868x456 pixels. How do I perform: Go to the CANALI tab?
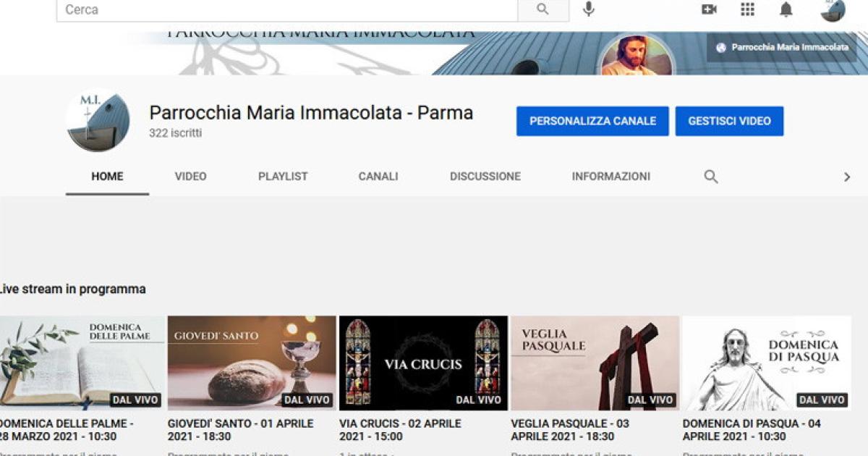click(x=378, y=177)
